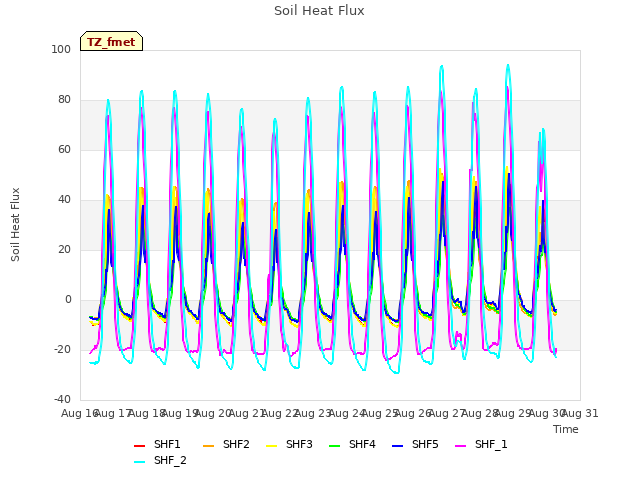Screen dimensions: 640x480
Task: Click the 100 y-axis tick label
Action: click(x=61, y=49)
